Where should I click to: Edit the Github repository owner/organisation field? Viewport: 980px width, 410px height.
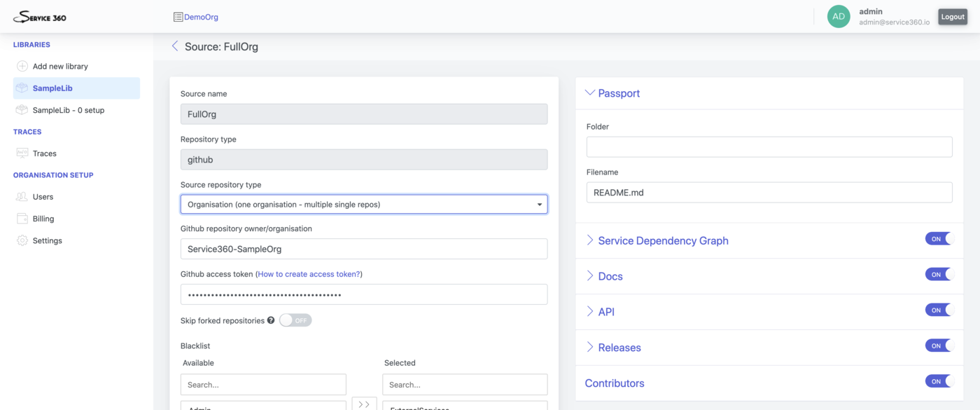[x=364, y=249]
